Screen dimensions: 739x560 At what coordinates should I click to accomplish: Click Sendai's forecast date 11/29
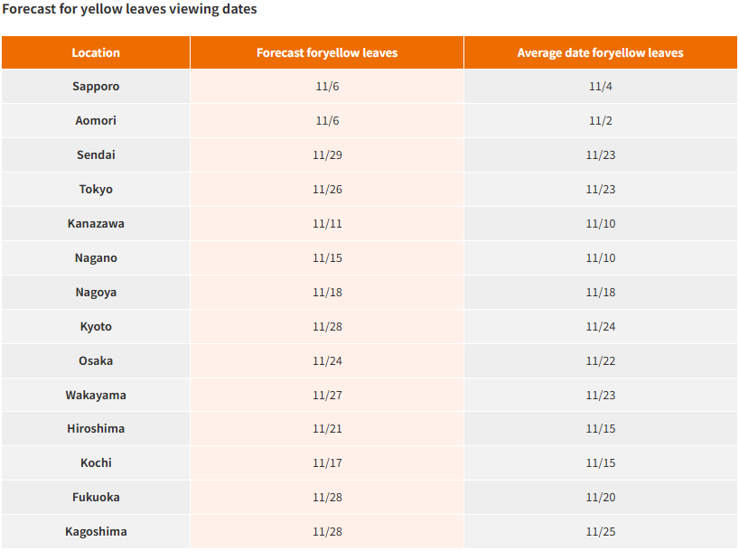(327, 155)
